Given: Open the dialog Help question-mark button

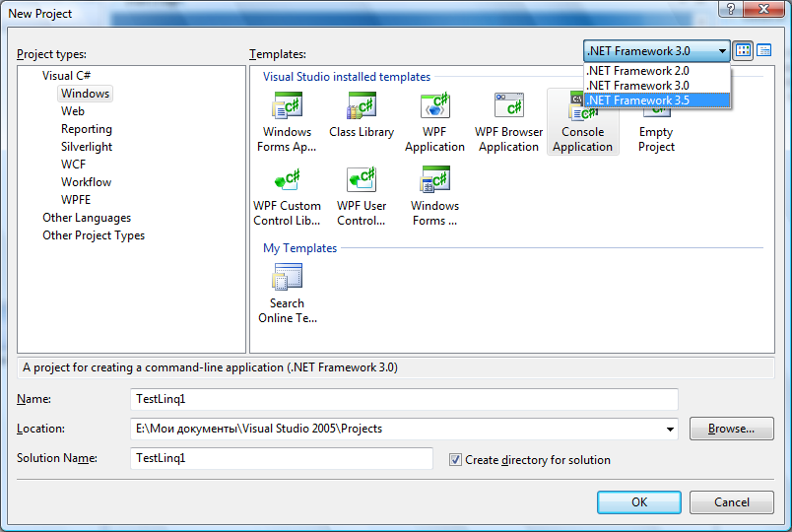Looking at the screenshot, I should click(731, 9).
